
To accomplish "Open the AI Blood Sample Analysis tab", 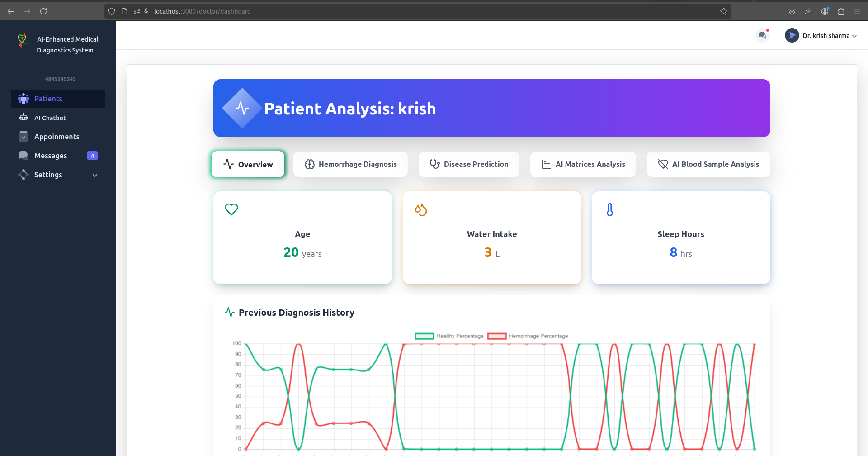I will (708, 164).
